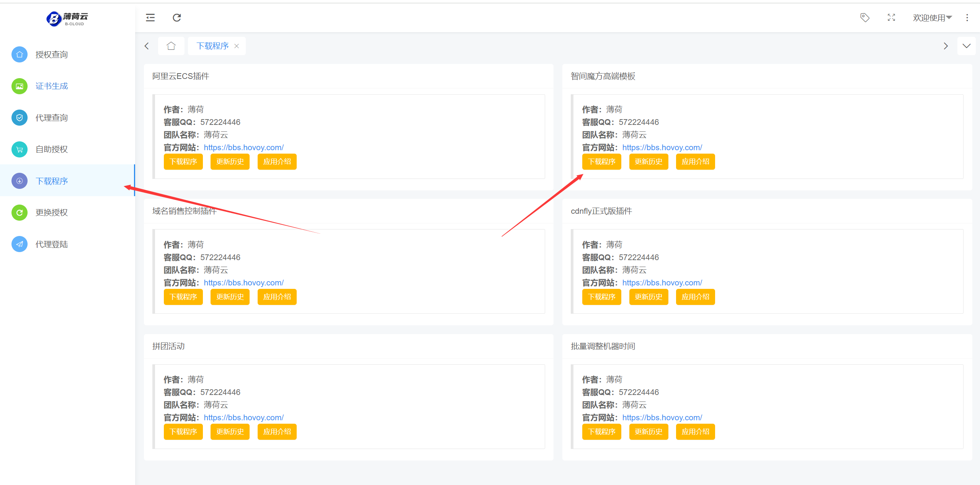This screenshot has width=980, height=485.
Task: Switch to the 下载程序 tab label
Action: click(212, 46)
